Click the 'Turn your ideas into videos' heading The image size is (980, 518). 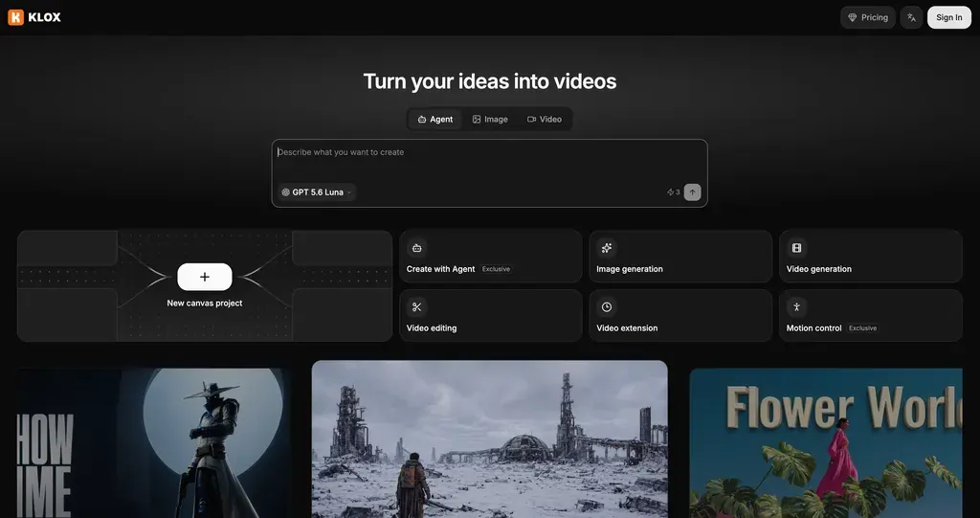point(489,81)
